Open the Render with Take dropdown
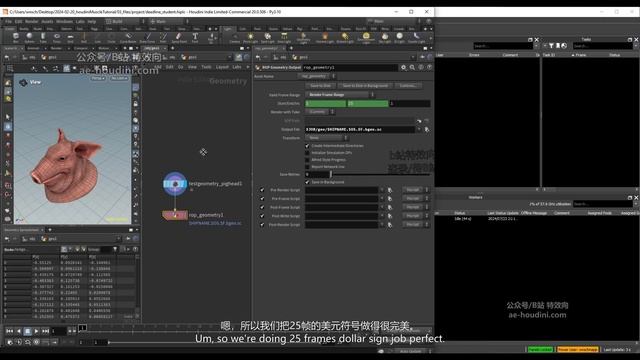 tap(321, 112)
